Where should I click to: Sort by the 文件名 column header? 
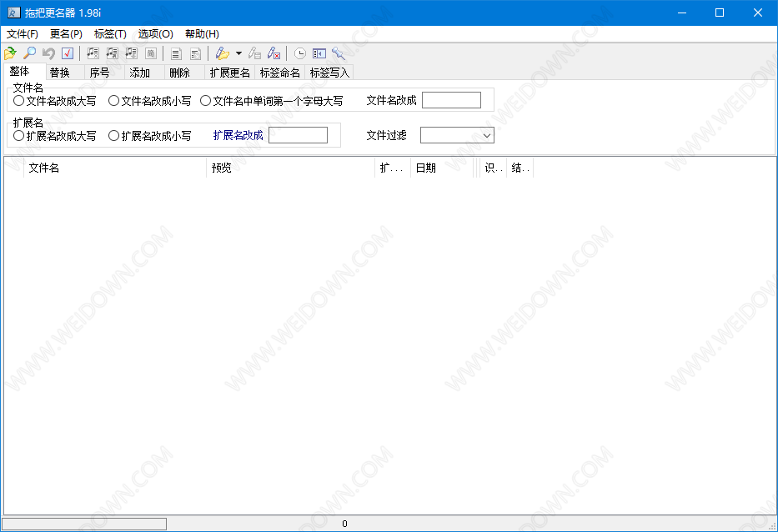point(114,168)
